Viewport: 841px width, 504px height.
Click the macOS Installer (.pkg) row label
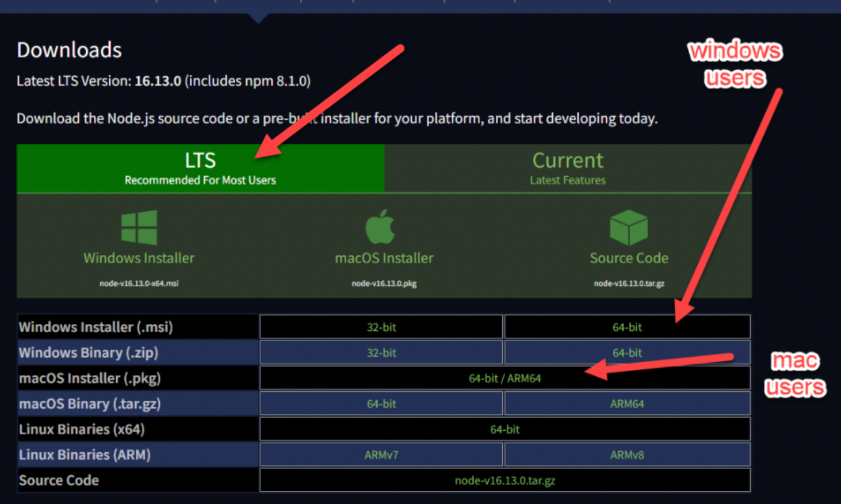coord(90,378)
